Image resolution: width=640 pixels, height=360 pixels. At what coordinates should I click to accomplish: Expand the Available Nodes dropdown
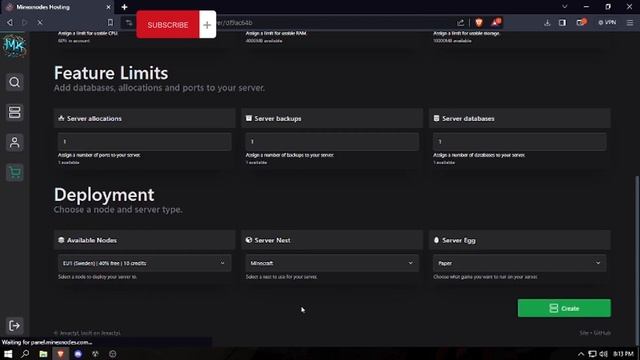(x=144, y=263)
